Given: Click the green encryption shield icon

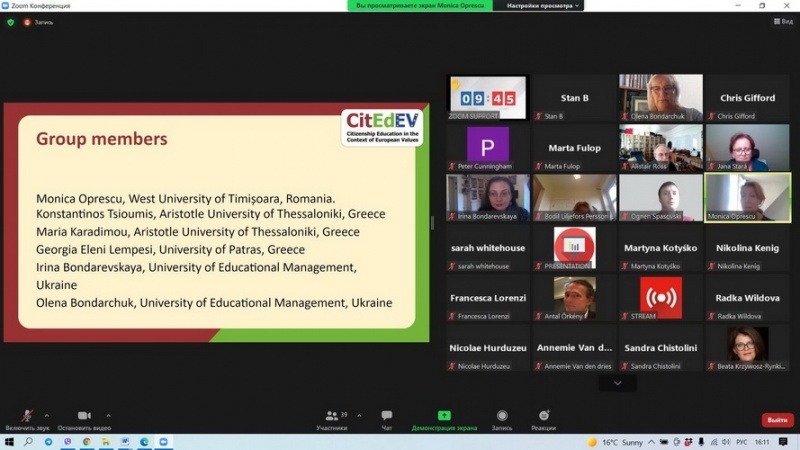Looking at the screenshot, I should 11,22.
